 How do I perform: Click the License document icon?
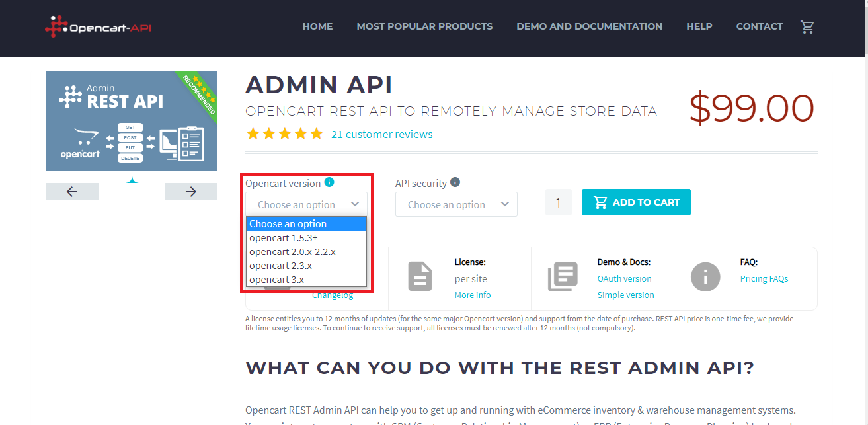420,276
